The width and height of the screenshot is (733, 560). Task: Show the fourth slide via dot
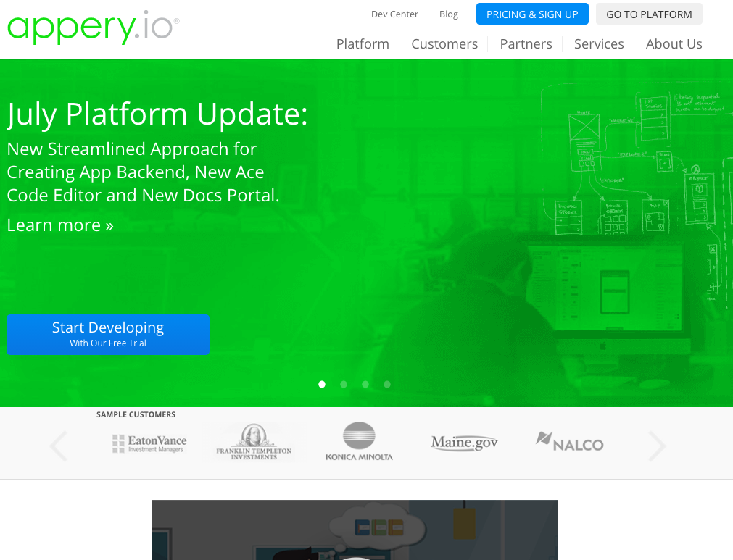pos(387,385)
